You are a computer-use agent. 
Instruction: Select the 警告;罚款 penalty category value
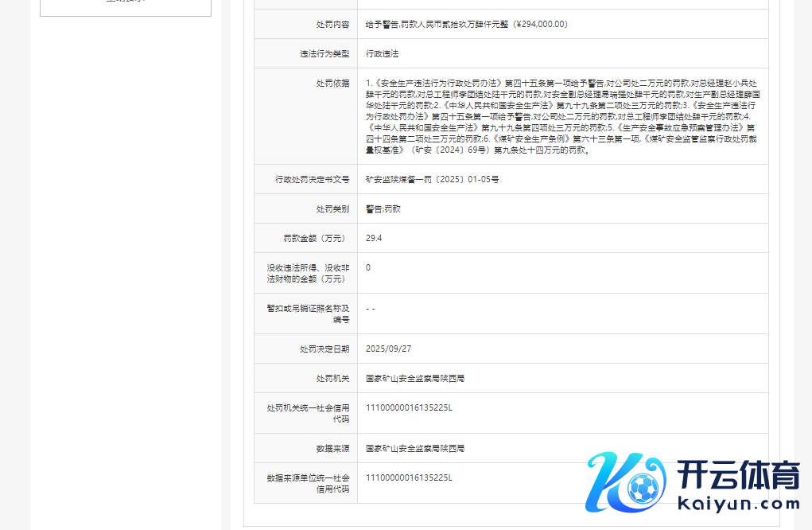point(383,209)
